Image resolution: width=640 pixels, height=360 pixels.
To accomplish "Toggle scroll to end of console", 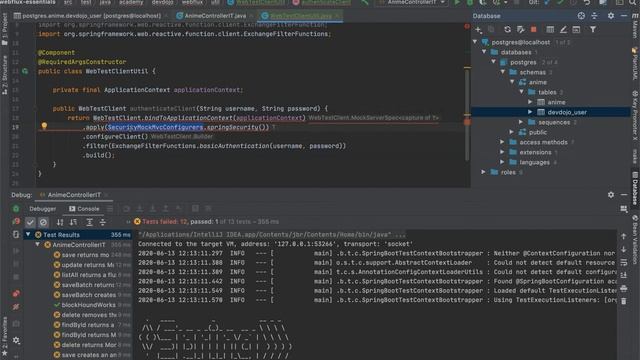I will coord(624,276).
